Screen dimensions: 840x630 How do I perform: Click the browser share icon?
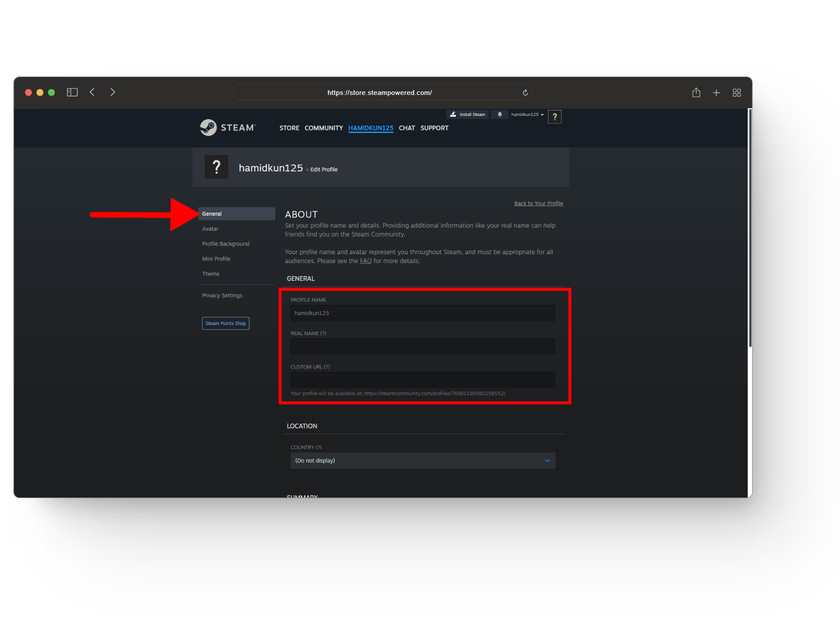point(696,93)
